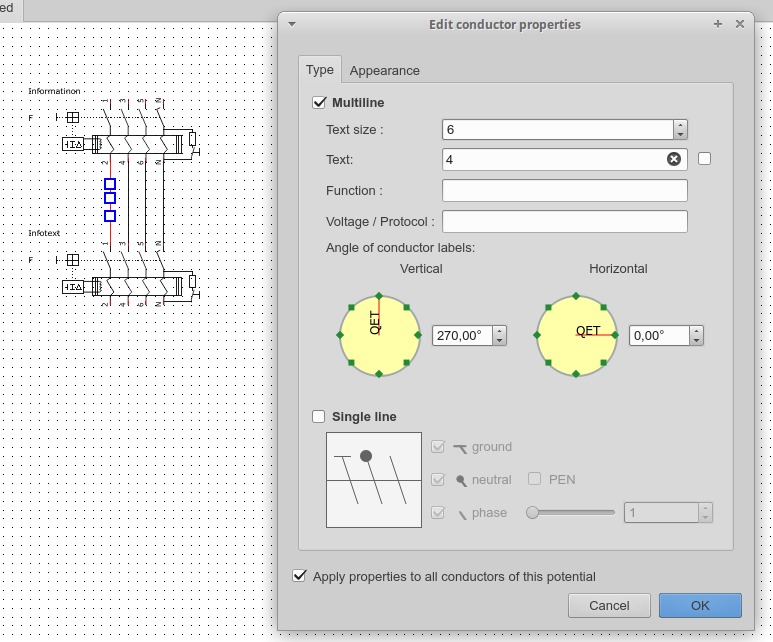773x642 pixels.
Task: Select the top blue conductor handle
Action: tap(110, 184)
